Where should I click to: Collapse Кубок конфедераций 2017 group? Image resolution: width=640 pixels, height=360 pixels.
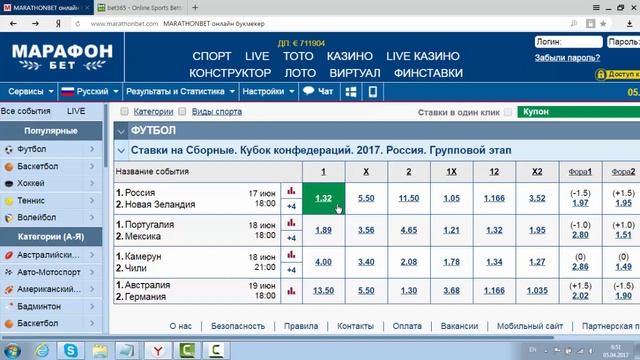[121, 151]
